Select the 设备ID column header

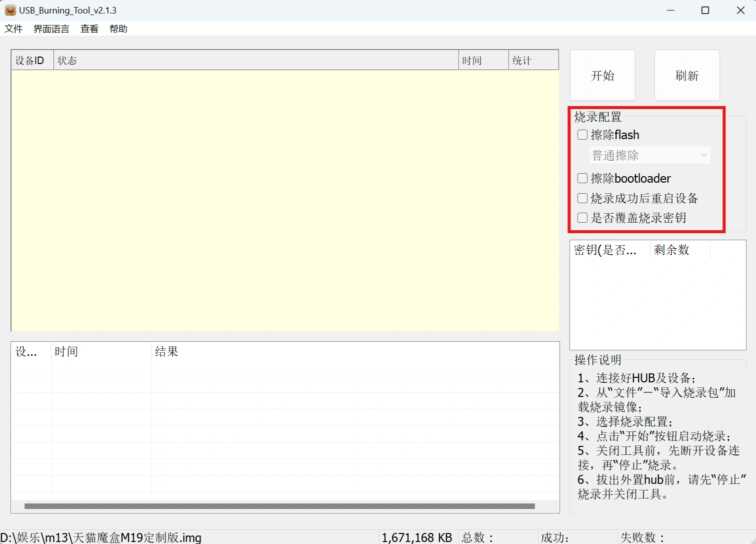tap(32, 61)
